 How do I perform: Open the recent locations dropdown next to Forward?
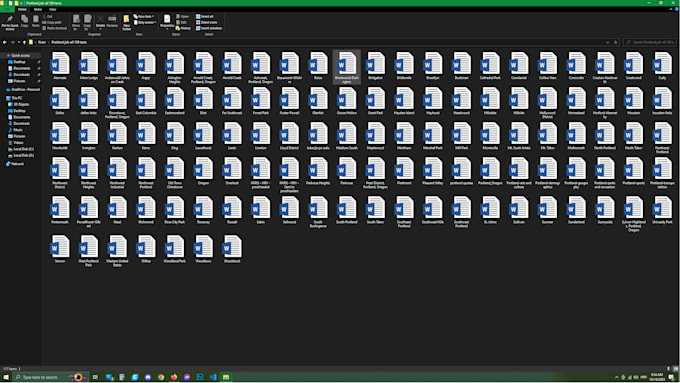pyautogui.click(x=19, y=42)
